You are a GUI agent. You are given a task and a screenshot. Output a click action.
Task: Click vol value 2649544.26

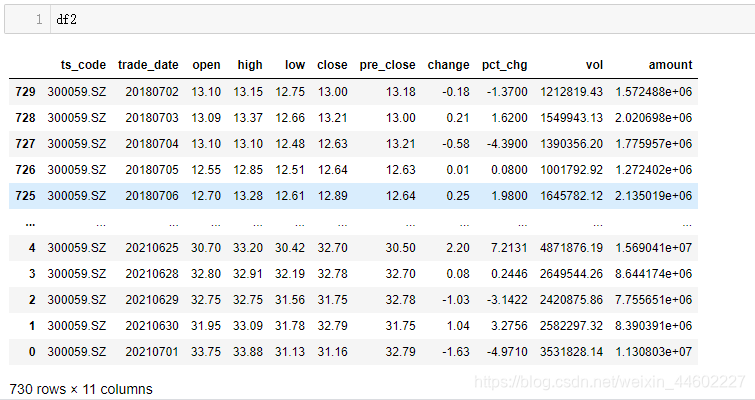tap(571, 273)
